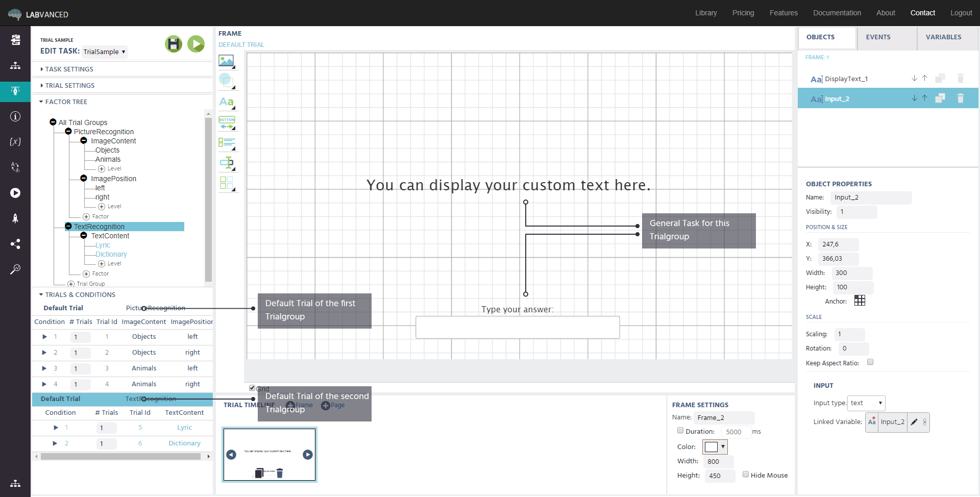Move Input_2 down in the object list
The width and height of the screenshot is (980, 497).
pos(914,98)
